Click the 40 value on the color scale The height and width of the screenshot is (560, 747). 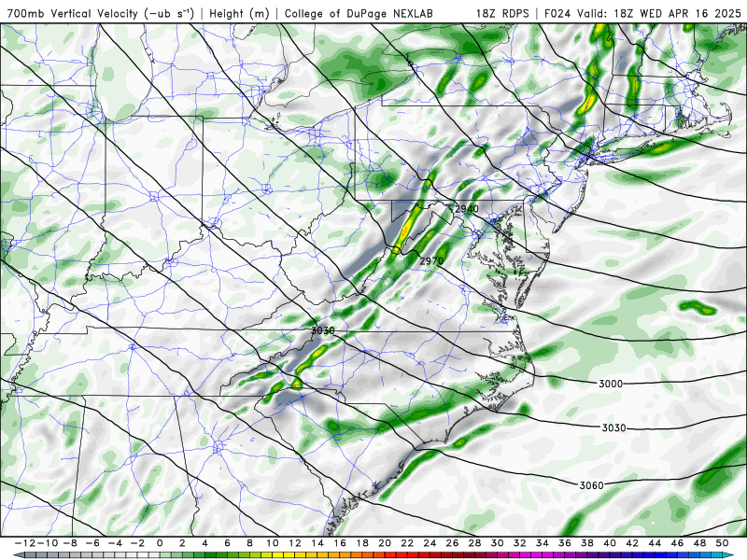click(610, 543)
